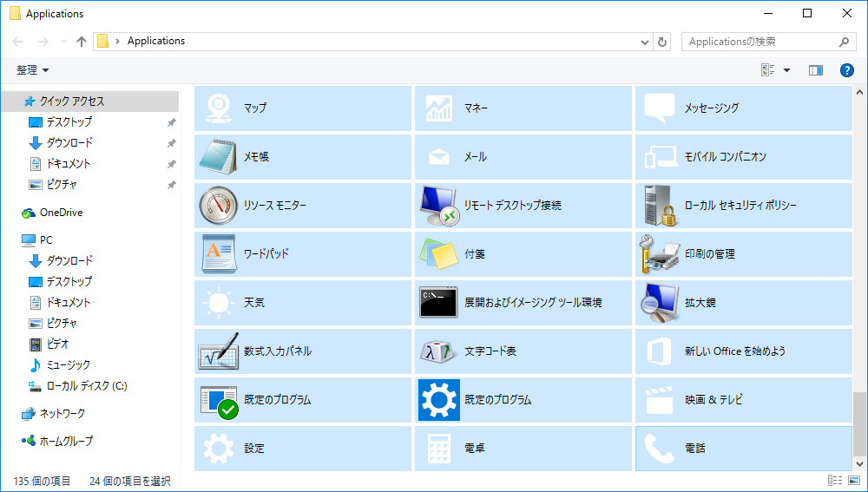Select the ワードパッド icon
The image size is (868, 492).
pyautogui.click(x=217, y=254)
